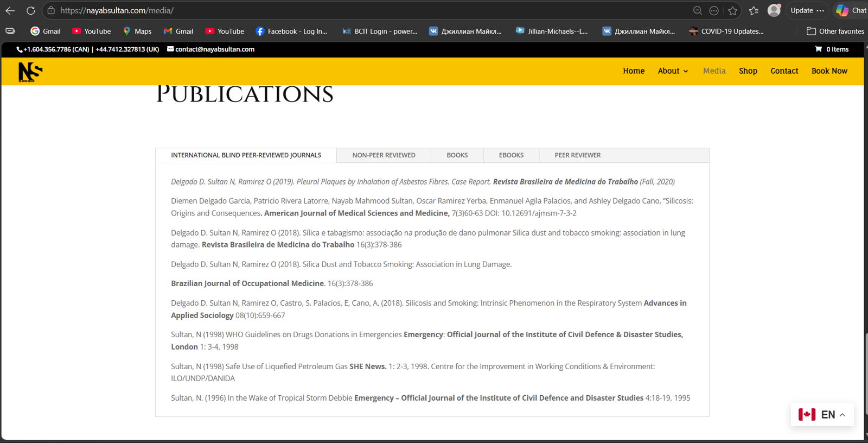Open the BCIT Login bookmark
Screen dimensions: 868x443
pos(380,31)
